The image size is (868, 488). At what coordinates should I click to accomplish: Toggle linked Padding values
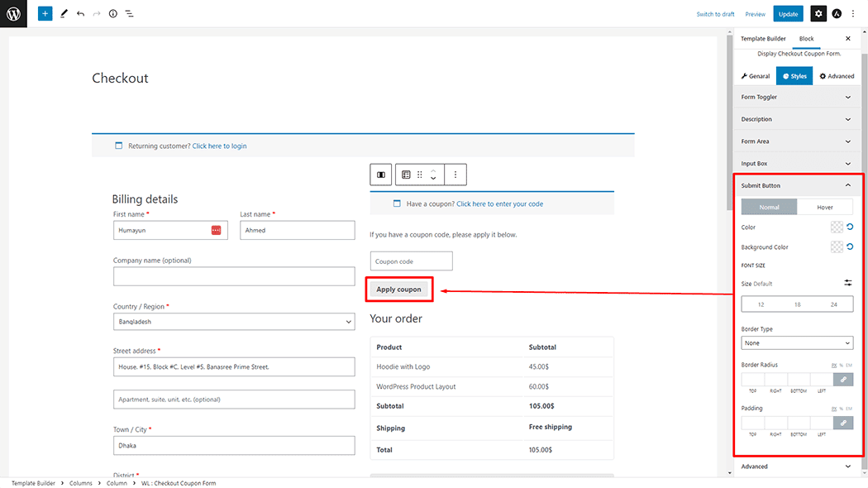(x=843, y=423)
